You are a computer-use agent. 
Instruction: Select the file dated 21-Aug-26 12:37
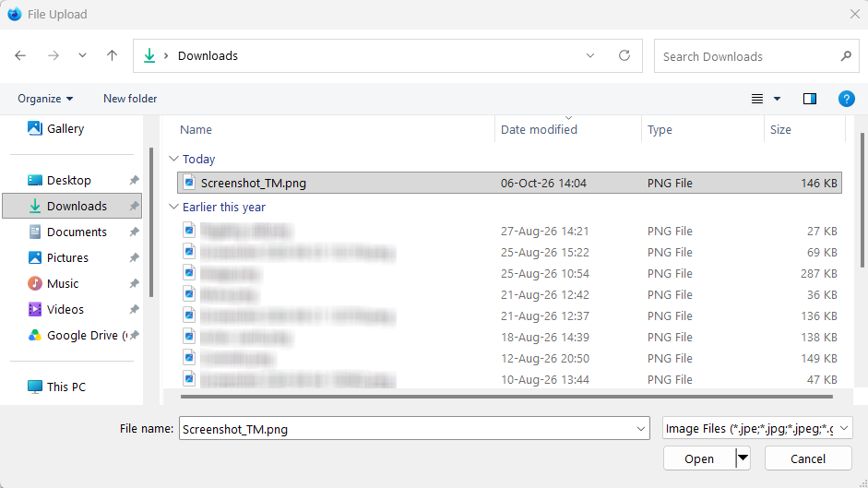509,315
